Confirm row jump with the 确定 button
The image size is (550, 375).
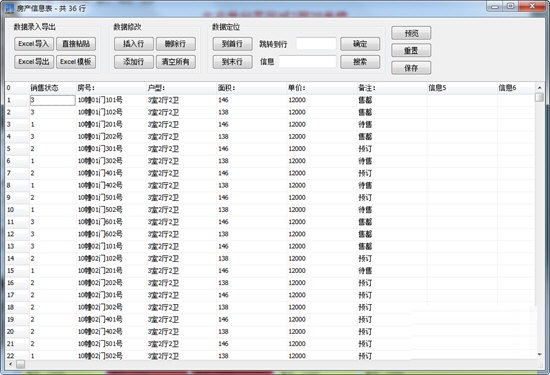(360, 44)
